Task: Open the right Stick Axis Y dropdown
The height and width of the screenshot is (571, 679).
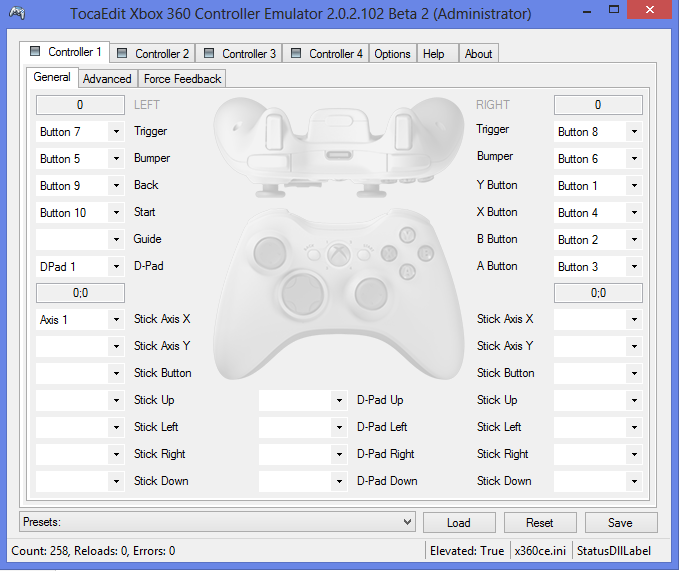Action: coord(598,346)
